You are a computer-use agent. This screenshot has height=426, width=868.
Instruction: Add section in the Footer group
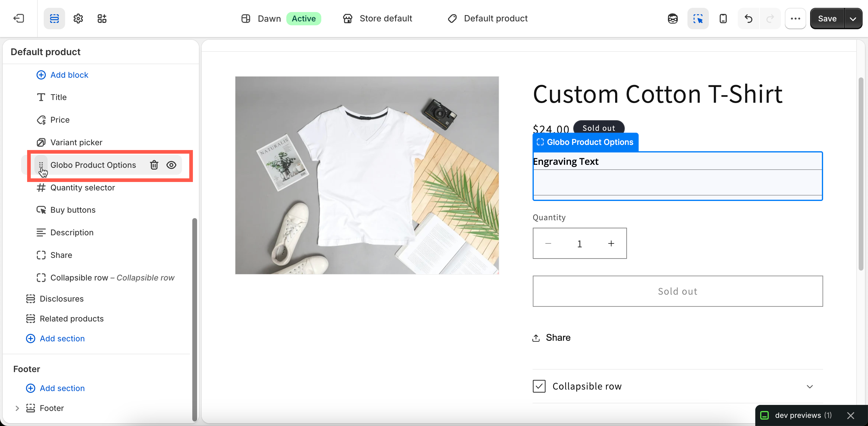pos(55,388)
